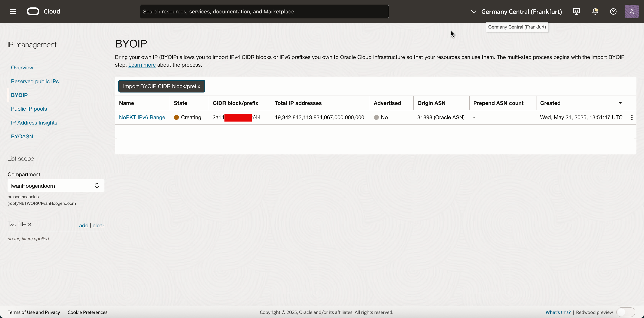Open the Compartment dropdown IwanHoogendoorn
Screen dimensions: 644x318
56,186
